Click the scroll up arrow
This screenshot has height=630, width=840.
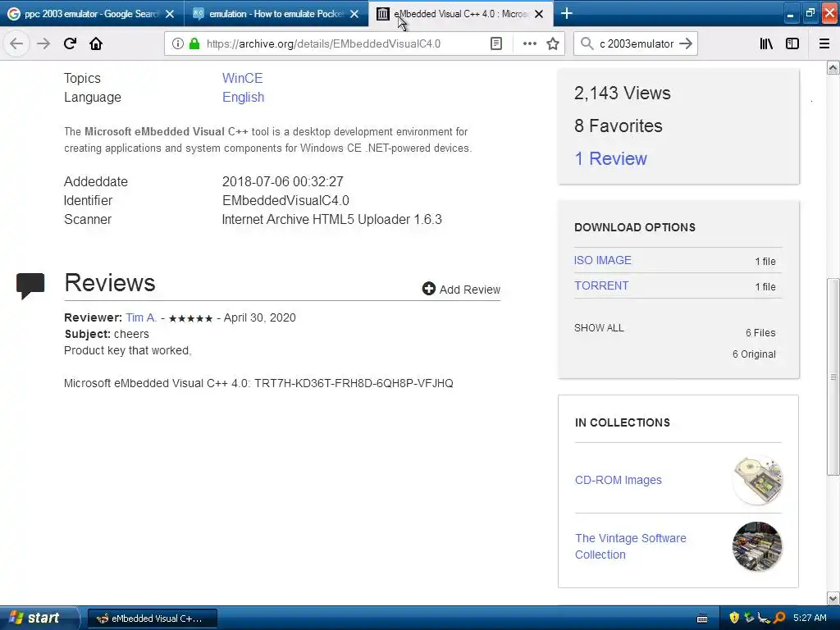point(833,67)
